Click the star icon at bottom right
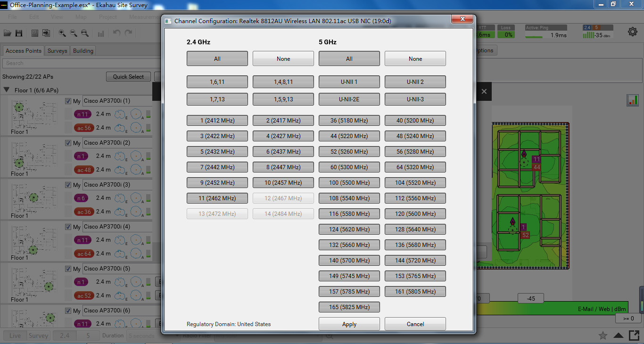644x344 pixels. coord(603,336)
